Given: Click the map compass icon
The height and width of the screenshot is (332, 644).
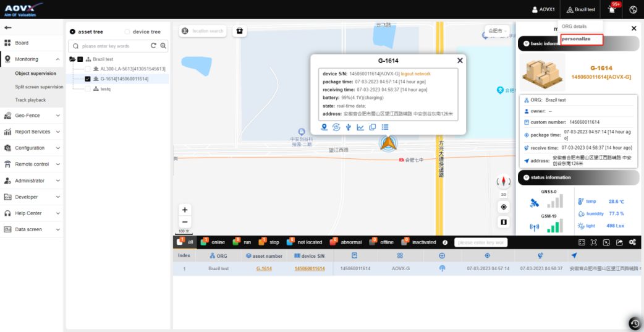Looking at the screenshot, I should point(504,181).
